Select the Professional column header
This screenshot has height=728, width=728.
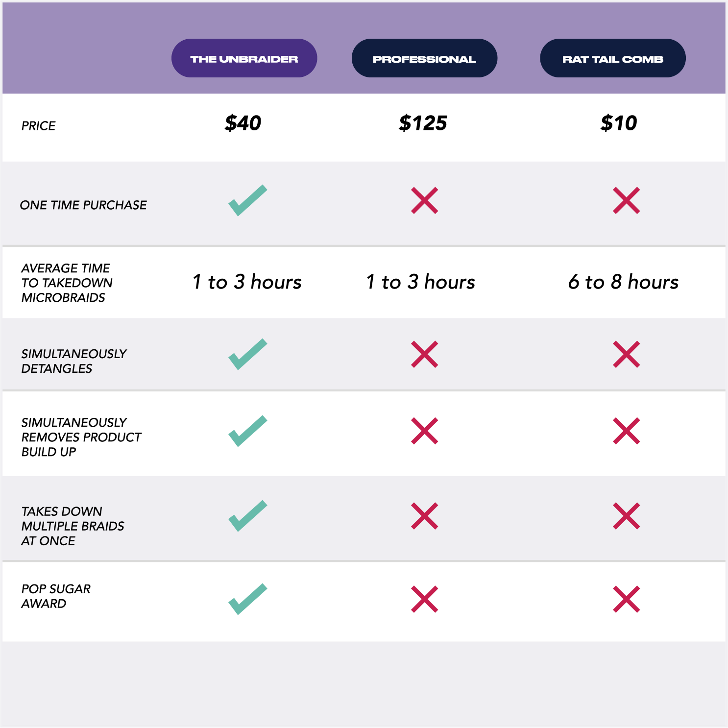point(424,58)
